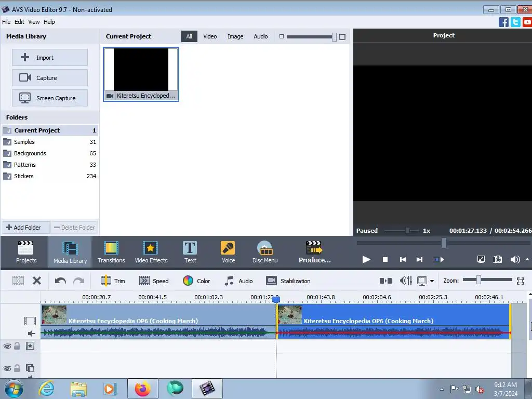Click the Produce... button
The width and height of the screenshot is (532, 399).
click(314, 252)
